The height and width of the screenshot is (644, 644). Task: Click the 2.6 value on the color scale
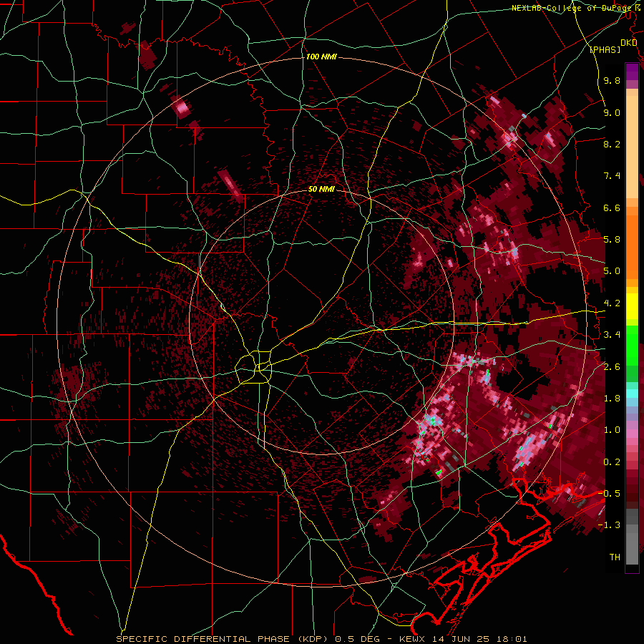[612, 367]
